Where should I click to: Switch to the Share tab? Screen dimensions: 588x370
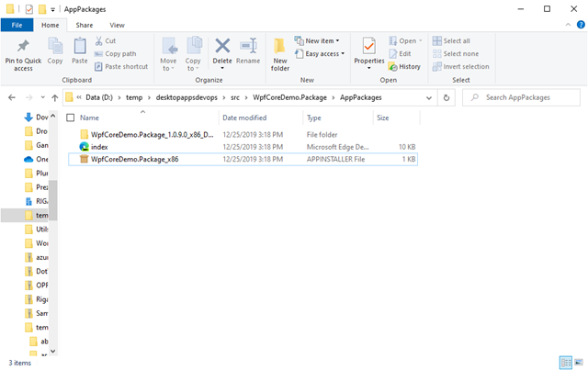click(x=85, y=25)
